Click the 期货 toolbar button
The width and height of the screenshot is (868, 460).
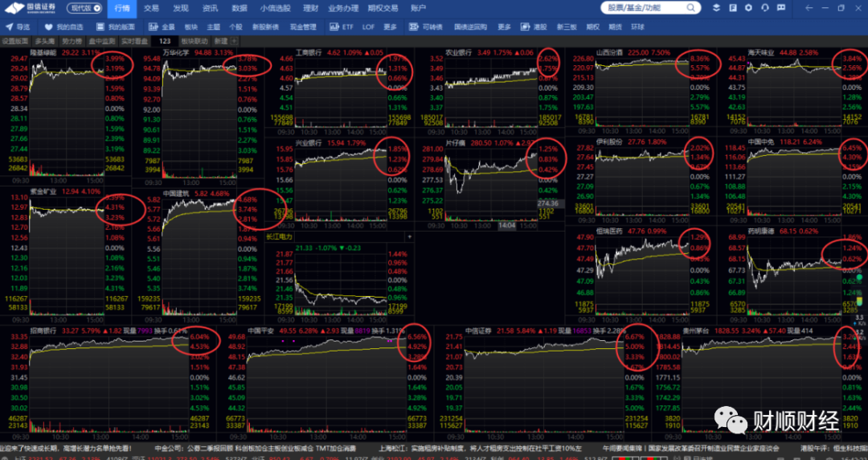click(x=615, y=27)
